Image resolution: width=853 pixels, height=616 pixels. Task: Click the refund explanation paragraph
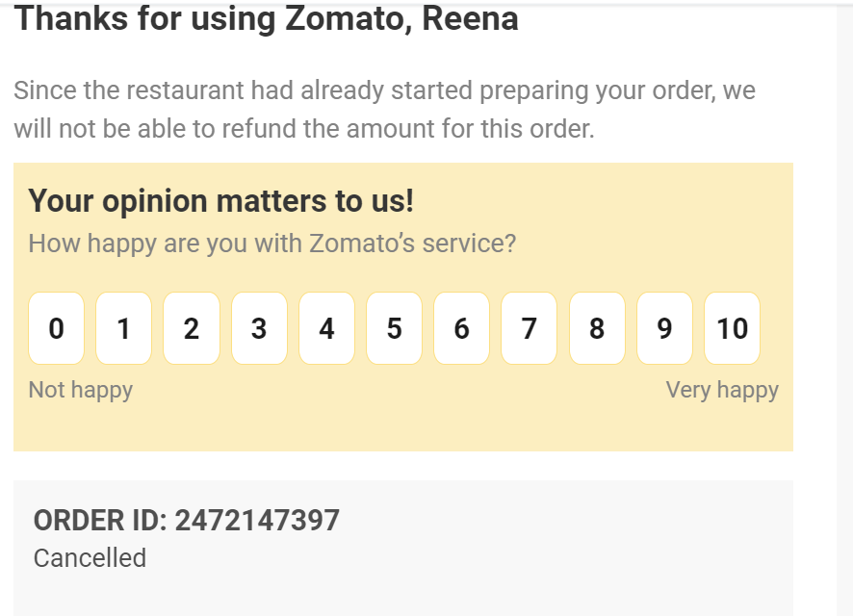click(384, 110)
